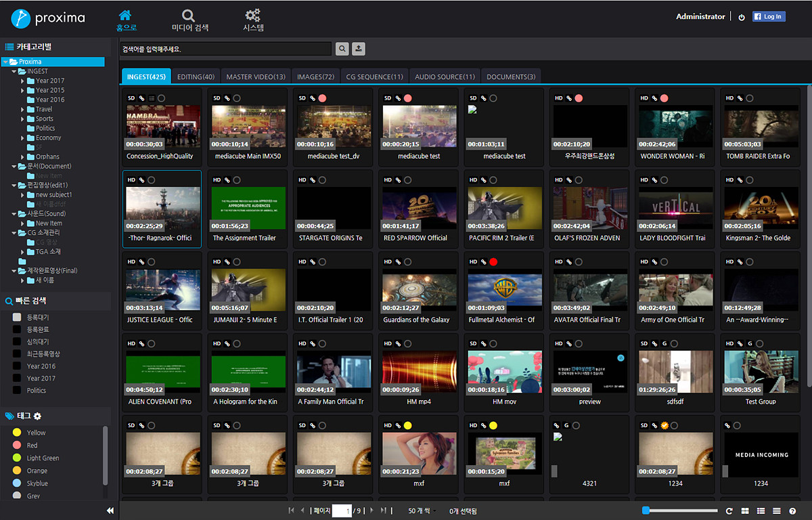Viewport: 812px width, 520px height.
Task: Filter by the Red tag swatch
Action: 17,446
